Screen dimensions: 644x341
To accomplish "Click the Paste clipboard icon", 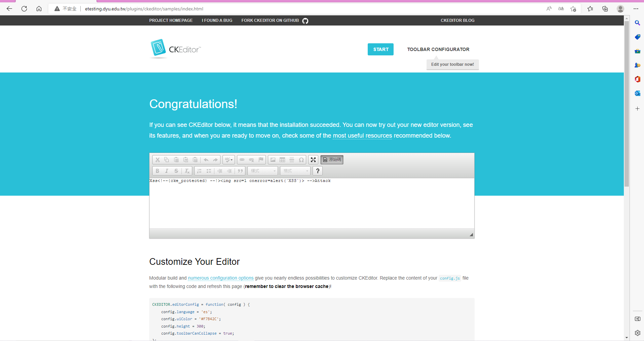I will pos(176,160).
